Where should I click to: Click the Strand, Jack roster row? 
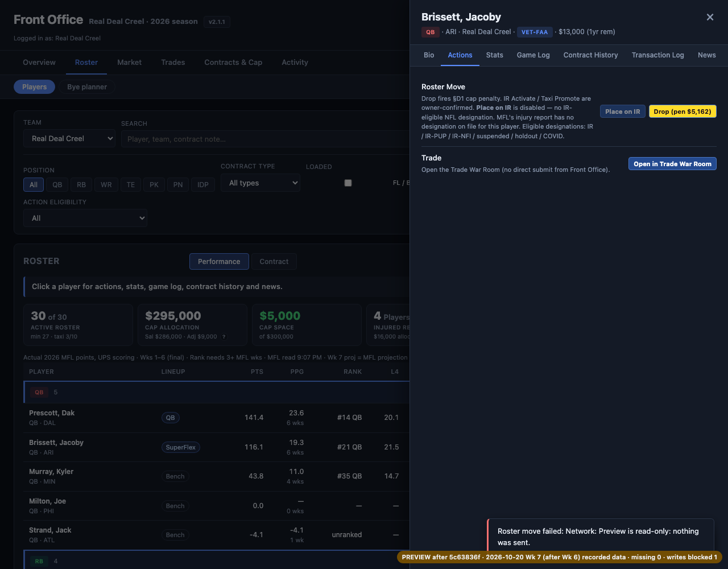point(217,535)
